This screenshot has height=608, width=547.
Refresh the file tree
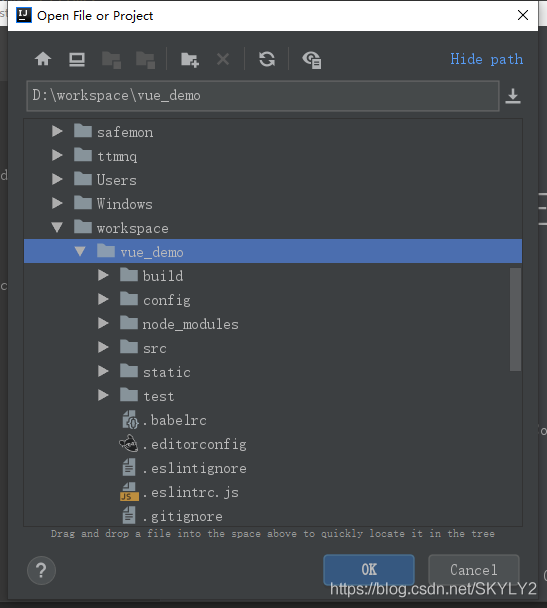267,59
